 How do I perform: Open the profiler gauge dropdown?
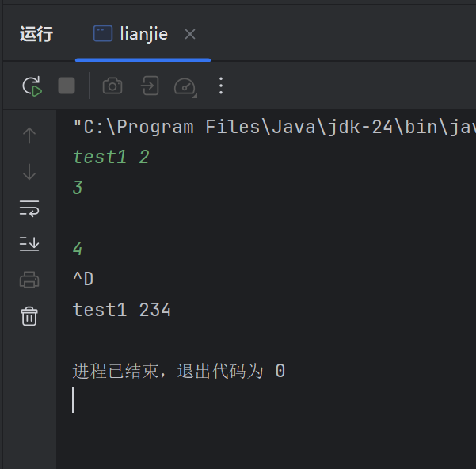click(185, 86)
